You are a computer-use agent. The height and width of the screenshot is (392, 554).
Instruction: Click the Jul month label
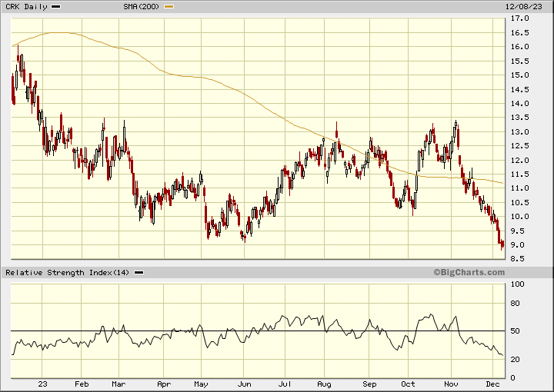coord(285,384)
